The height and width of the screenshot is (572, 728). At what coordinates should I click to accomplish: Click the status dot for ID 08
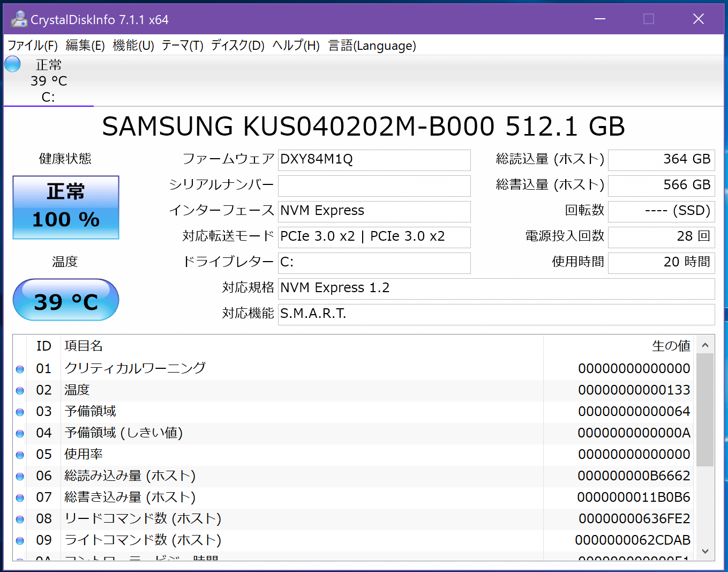20,519
